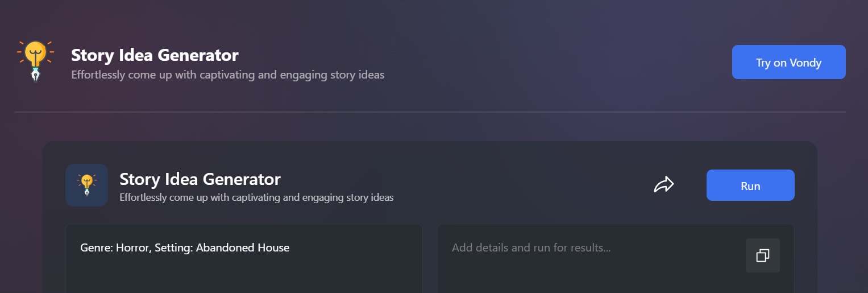Copy results with the copy icon
Viewport: 868px width, 293px height.
762,255
